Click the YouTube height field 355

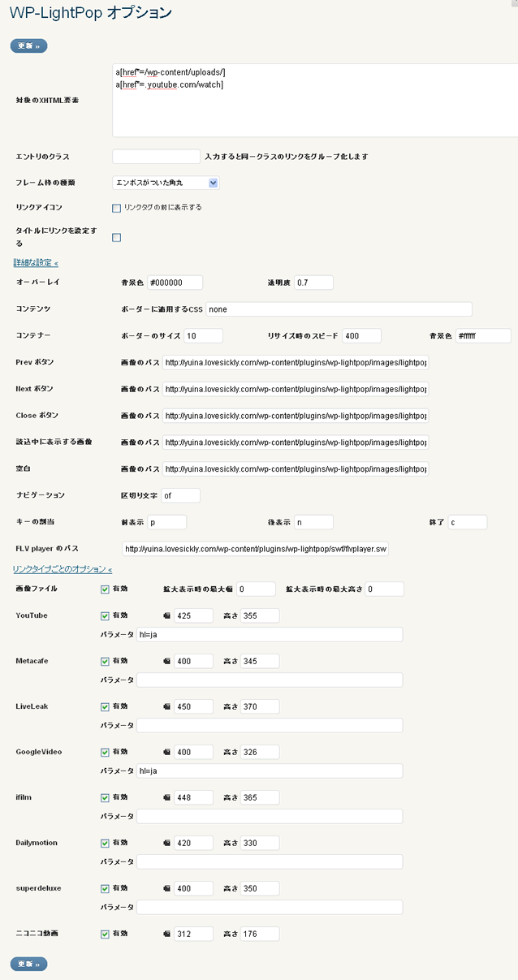[260, 615]
